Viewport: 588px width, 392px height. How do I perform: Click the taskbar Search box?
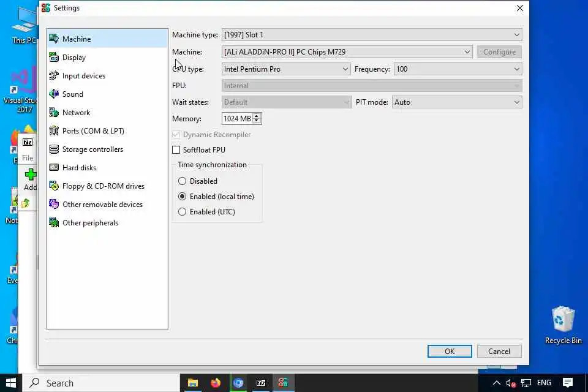[101, 383]
